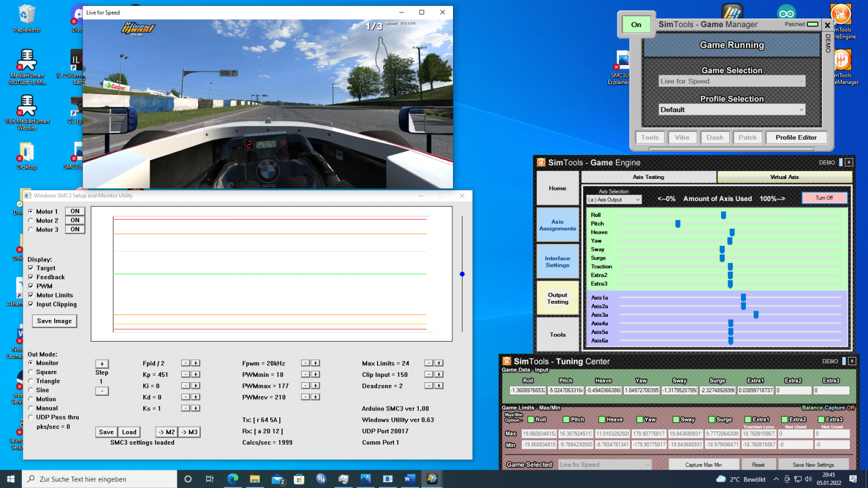Select Motor 1 radio button
Image resolution: width=868 pixels, height=488 pixels.
pyautogui.click(x=31, y=211)
